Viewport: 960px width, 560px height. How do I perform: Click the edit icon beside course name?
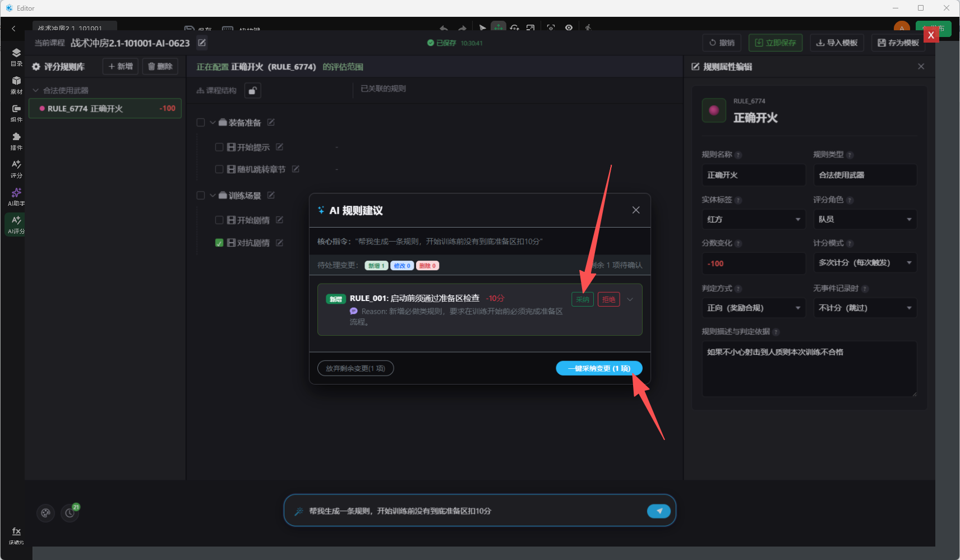202,43
